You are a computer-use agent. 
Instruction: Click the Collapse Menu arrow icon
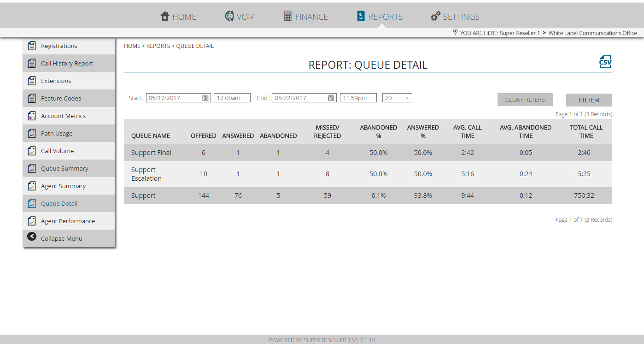[32, 237]
